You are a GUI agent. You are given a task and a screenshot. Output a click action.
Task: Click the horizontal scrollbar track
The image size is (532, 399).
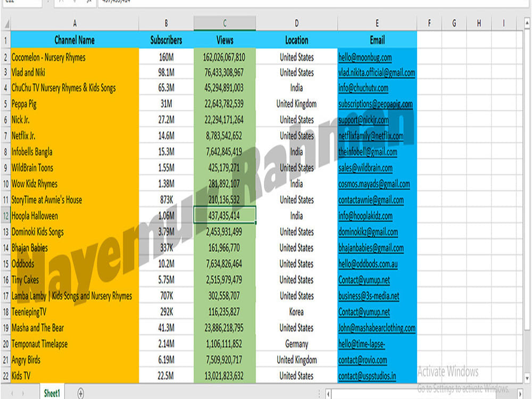pyautogui.click(x=424, y=394)
